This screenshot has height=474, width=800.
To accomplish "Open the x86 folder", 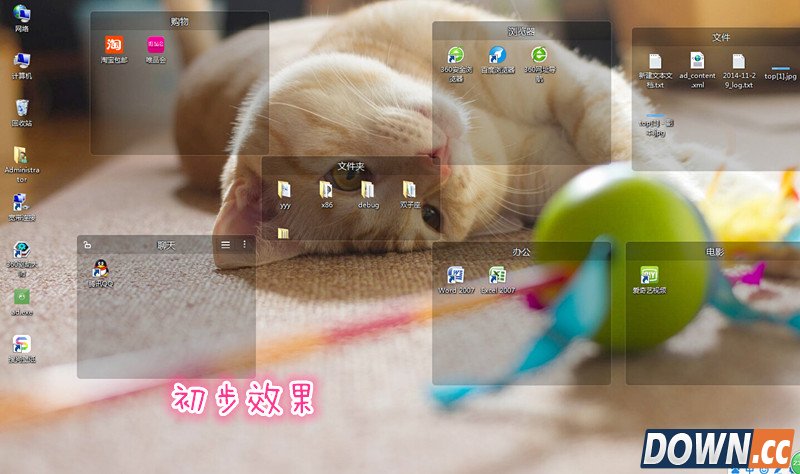I will 326,189.
